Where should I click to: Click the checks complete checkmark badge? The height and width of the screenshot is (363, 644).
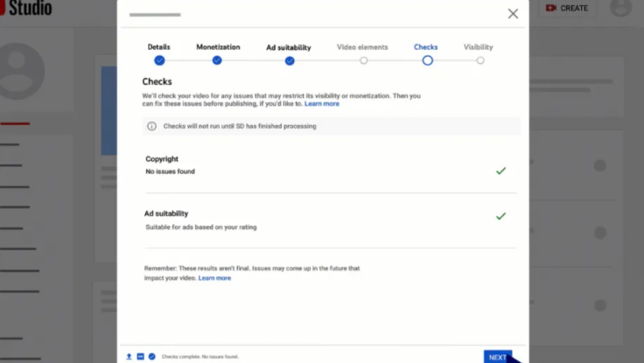(x=151, y=357)
